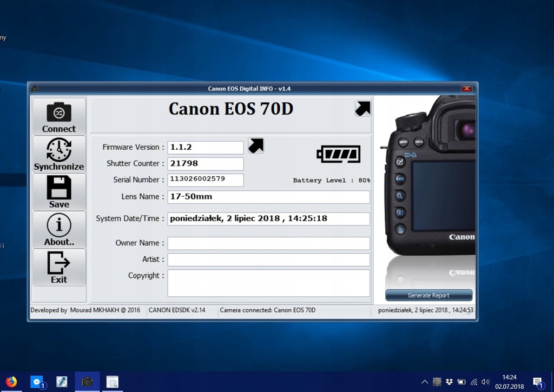The width and height of the screenshot is (554, 392).
Task: Click the Serial Number field
Action: [x=205, y=180]
